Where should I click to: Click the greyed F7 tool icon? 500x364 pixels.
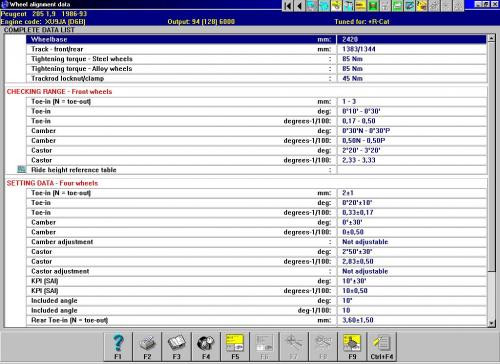click(294, 346)
